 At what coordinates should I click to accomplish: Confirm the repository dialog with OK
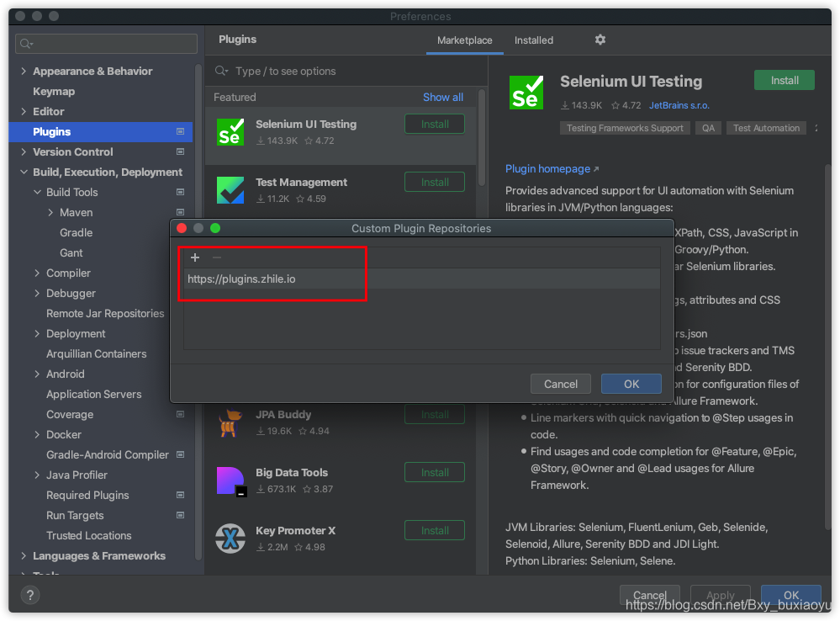631,383
